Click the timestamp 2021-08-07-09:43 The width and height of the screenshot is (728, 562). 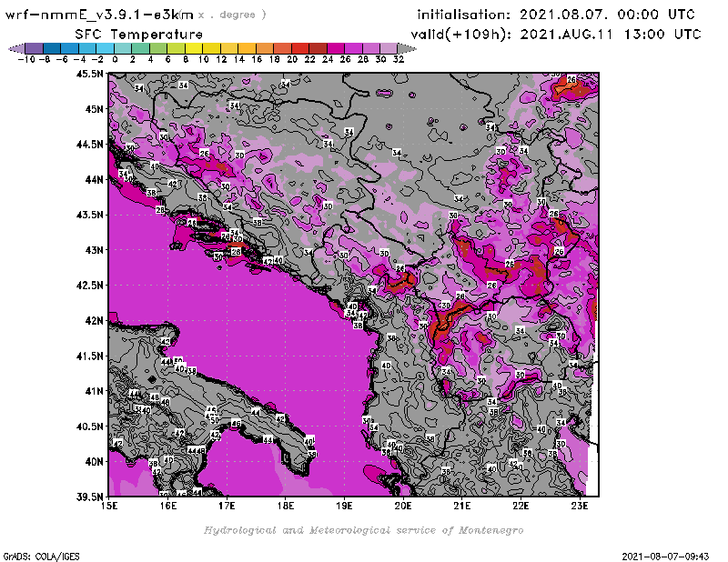tap(665, 557)
